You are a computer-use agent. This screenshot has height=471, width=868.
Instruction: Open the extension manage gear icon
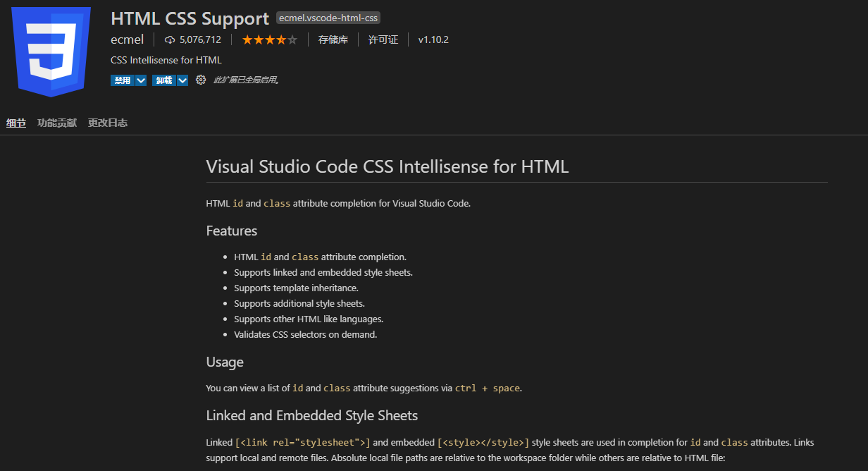[x=201, y=80]
